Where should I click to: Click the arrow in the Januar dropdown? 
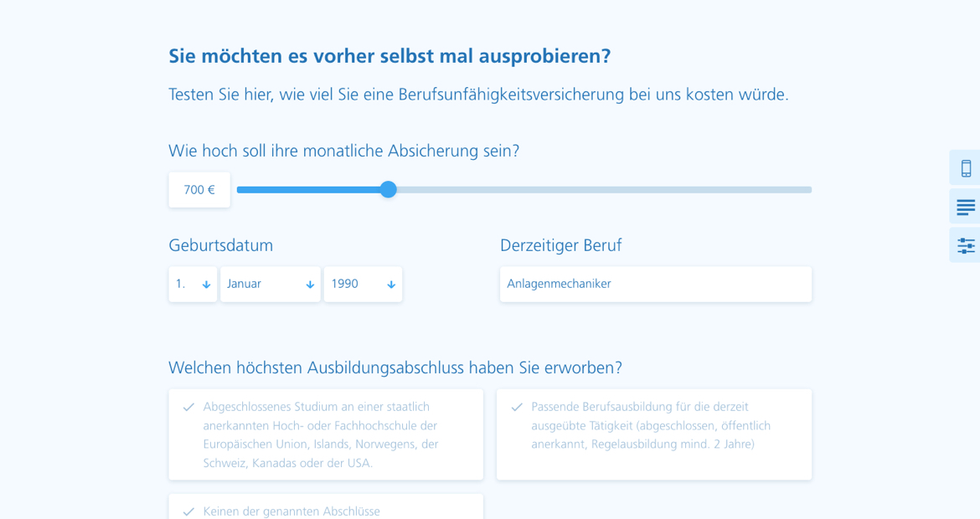pyautogui.click(x=310, y=285)
